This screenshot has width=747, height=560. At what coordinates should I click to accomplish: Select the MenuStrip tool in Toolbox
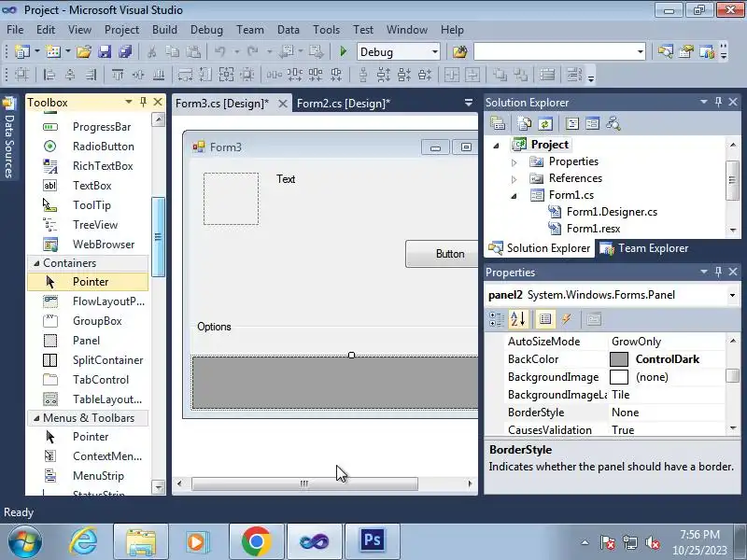87,476
